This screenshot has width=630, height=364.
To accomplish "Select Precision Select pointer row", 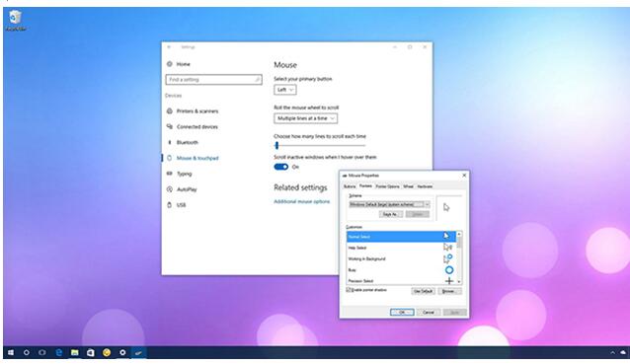I will (401, 280).
